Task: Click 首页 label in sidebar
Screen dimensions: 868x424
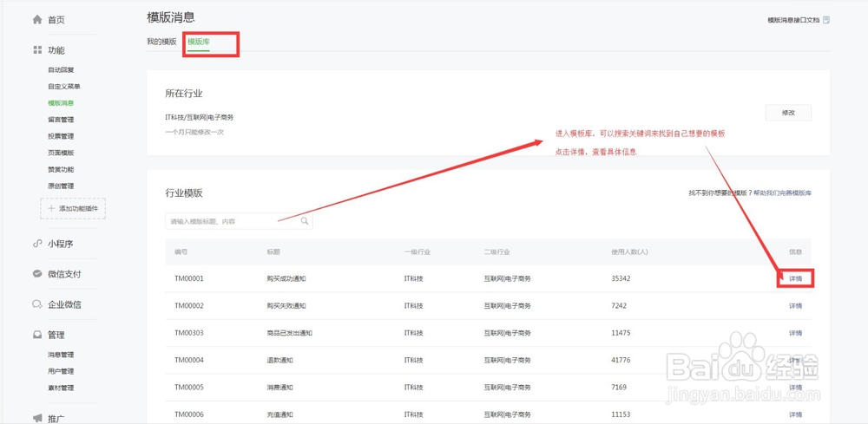Action: (56, 20)
